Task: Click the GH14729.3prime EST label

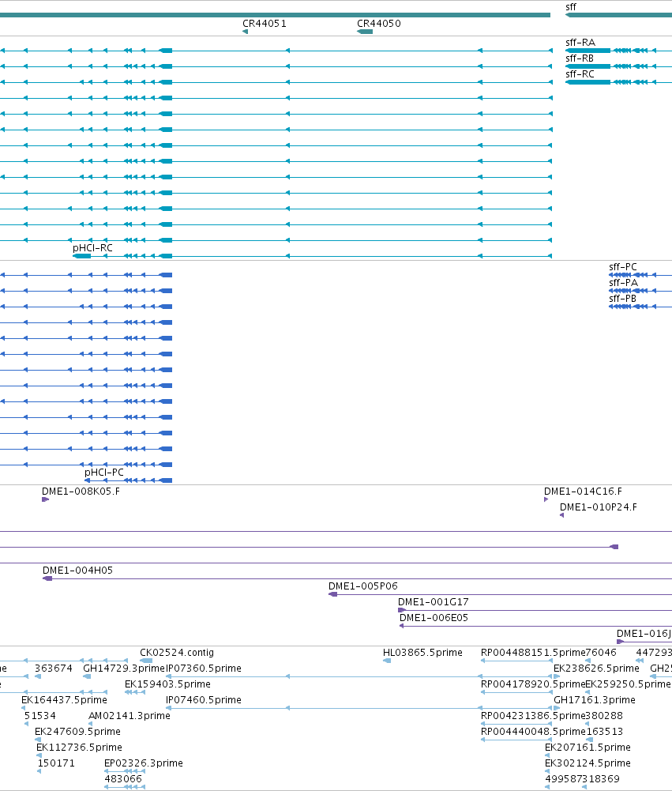Action: (124, 668)
